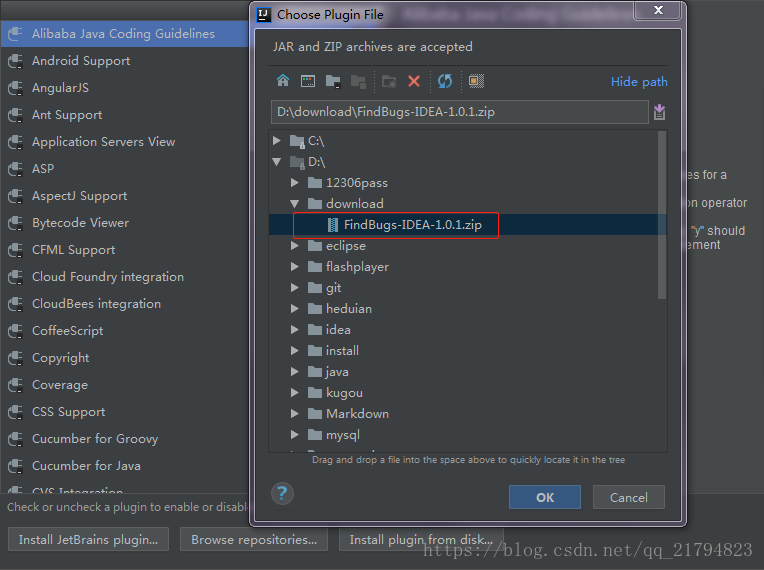This screenshot has height=570, width=764.
Task: Click Install JetBrains plugin... button
Action: click(88, 539)
